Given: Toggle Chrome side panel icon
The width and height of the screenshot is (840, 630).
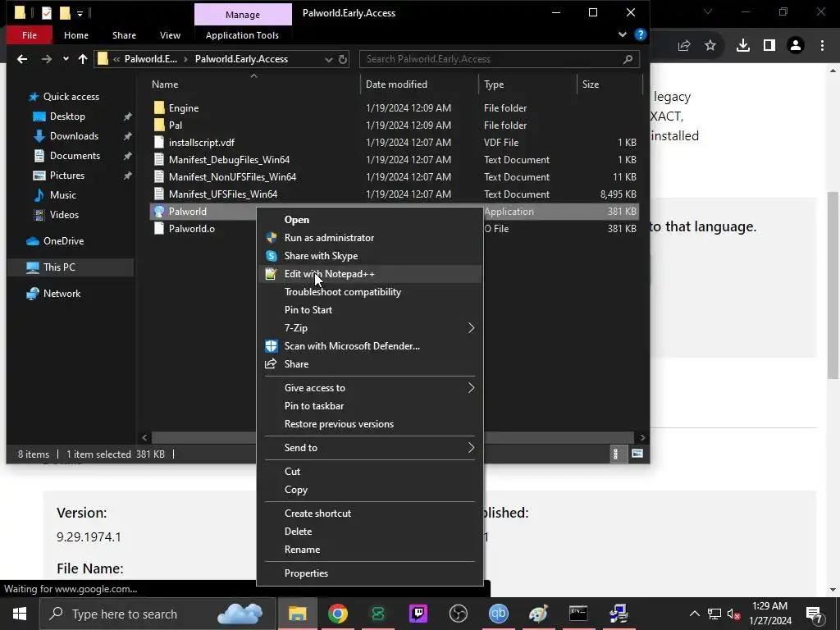Looking at the screenshot, I should (769, 46).
